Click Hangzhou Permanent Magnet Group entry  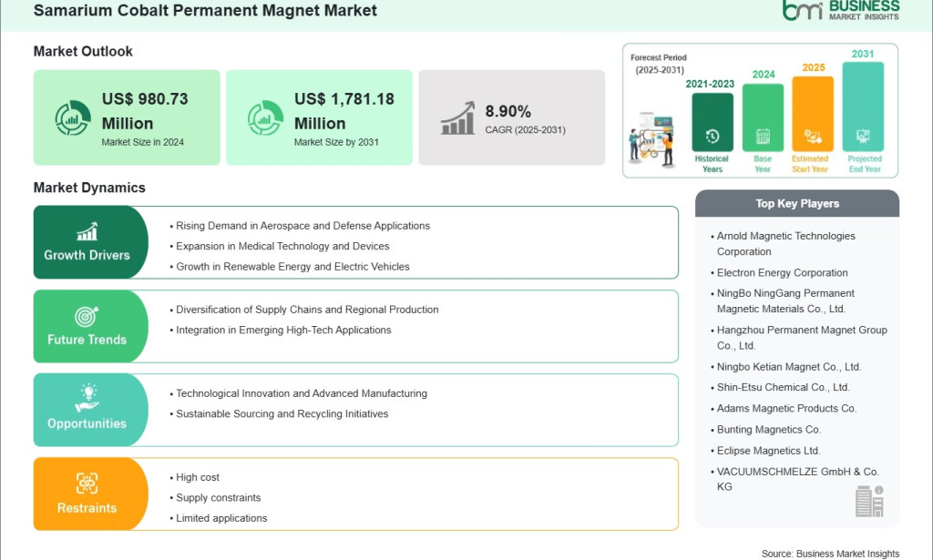pos(802,338)
